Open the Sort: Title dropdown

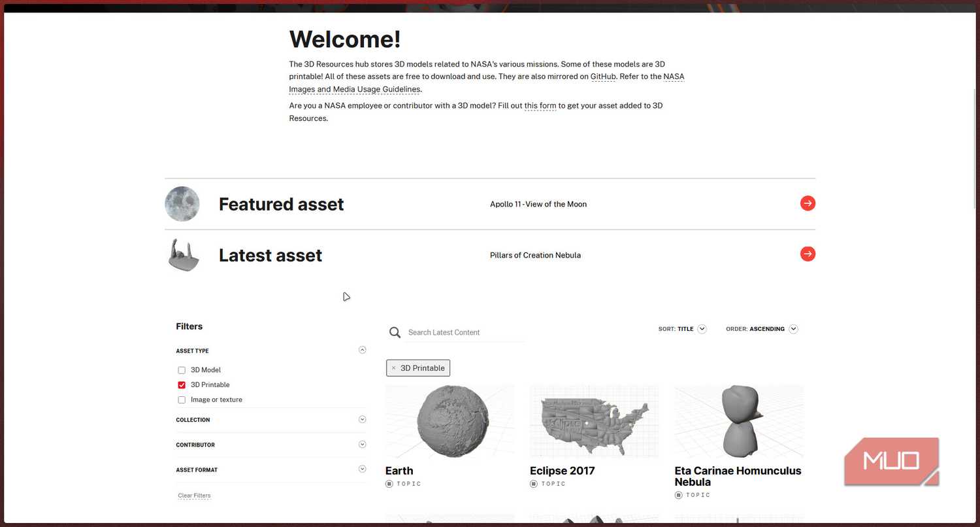point(683,329)
